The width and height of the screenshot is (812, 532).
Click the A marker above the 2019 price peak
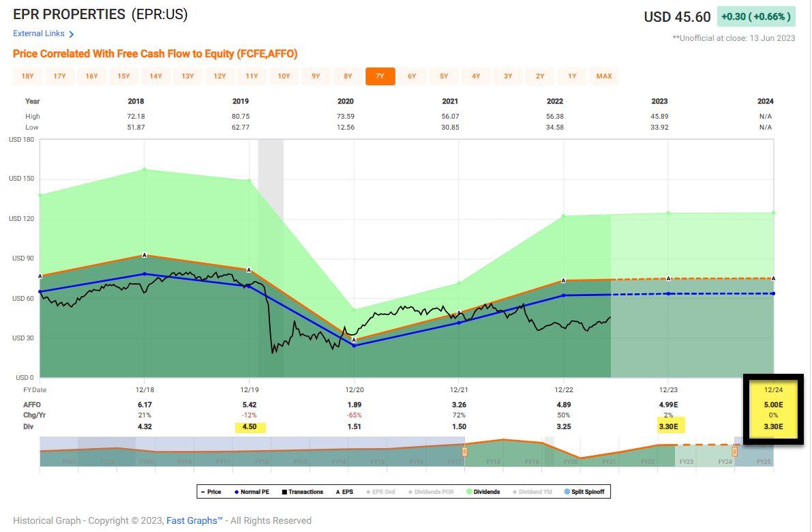click(x=248, y=269)
